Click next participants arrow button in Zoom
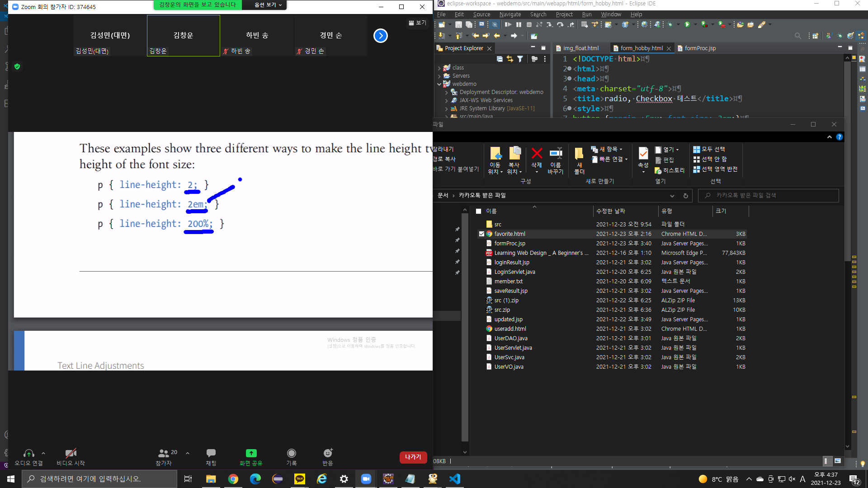Screen dimensions: 868x488 [x=381, y=36]
